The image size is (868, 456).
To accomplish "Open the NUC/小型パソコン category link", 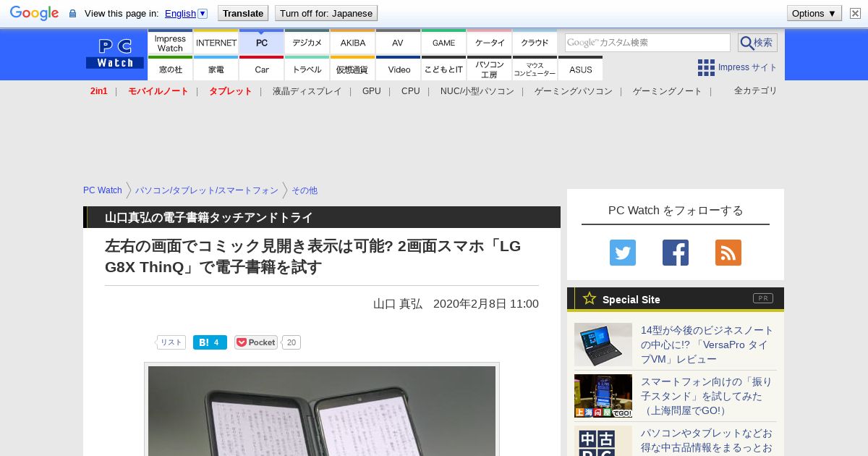I will (477, 91).
